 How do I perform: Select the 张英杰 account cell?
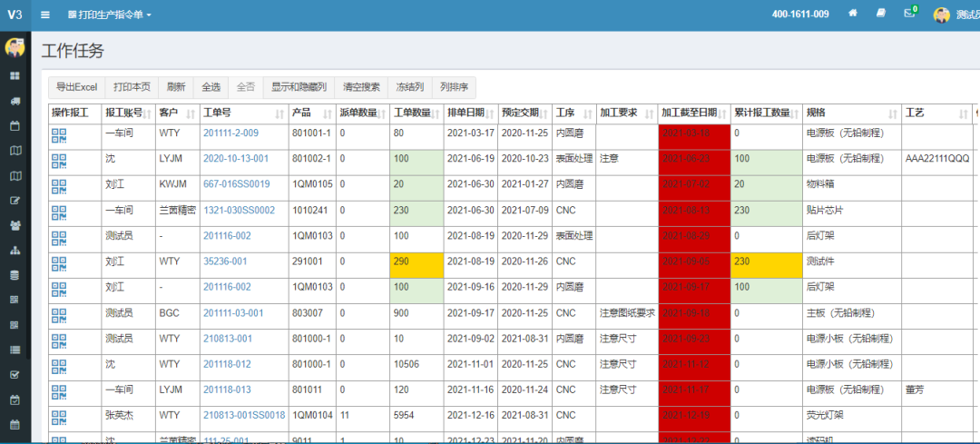128,419
